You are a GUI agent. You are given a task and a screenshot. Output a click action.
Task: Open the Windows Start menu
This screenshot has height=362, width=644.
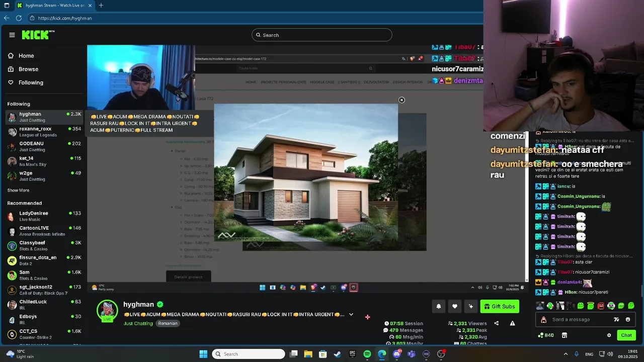point(203,354)
